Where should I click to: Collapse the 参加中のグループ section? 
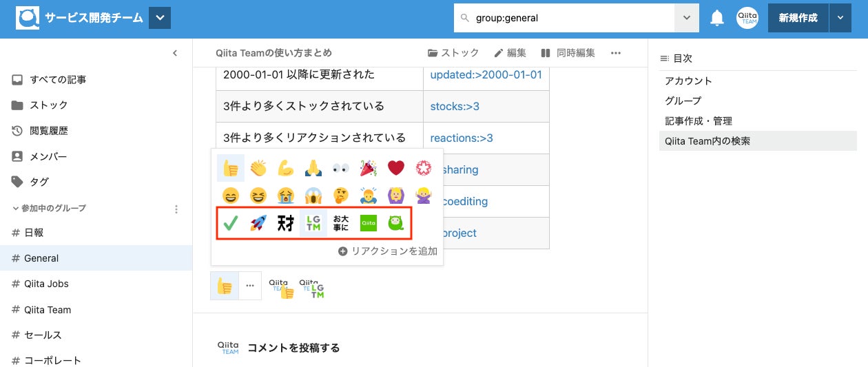[50, 208]
